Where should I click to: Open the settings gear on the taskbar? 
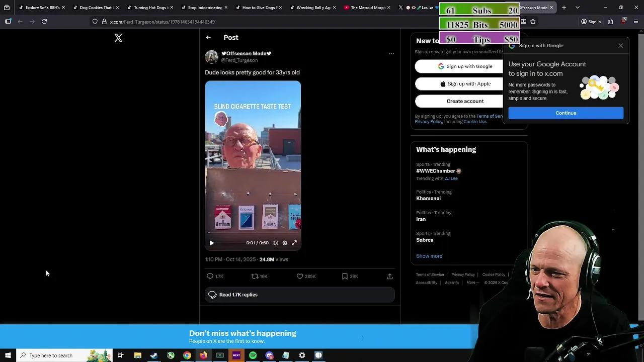click(x=302, y=355)
